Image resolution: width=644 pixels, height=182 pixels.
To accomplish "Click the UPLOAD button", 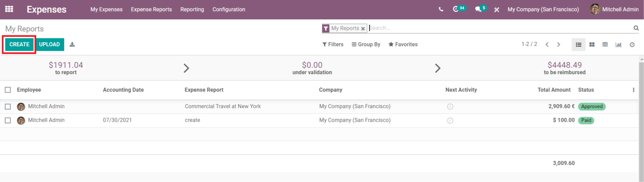I will point(49,44).
